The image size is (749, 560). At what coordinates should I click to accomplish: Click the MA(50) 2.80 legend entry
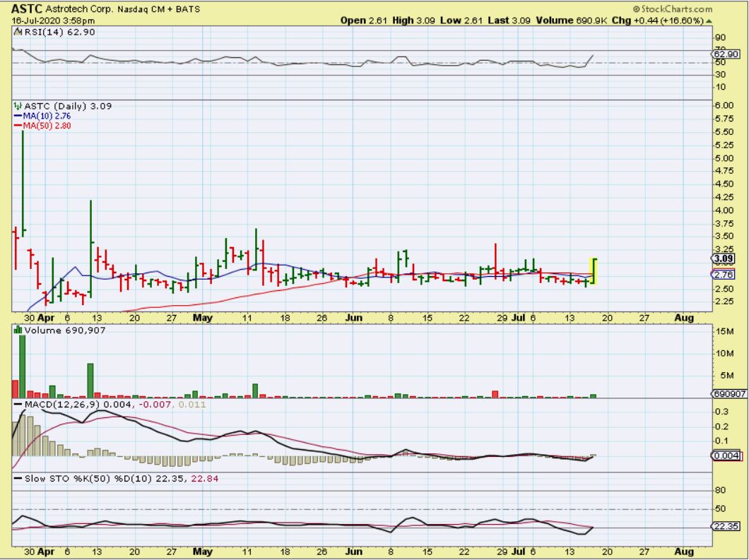[42, 126]
